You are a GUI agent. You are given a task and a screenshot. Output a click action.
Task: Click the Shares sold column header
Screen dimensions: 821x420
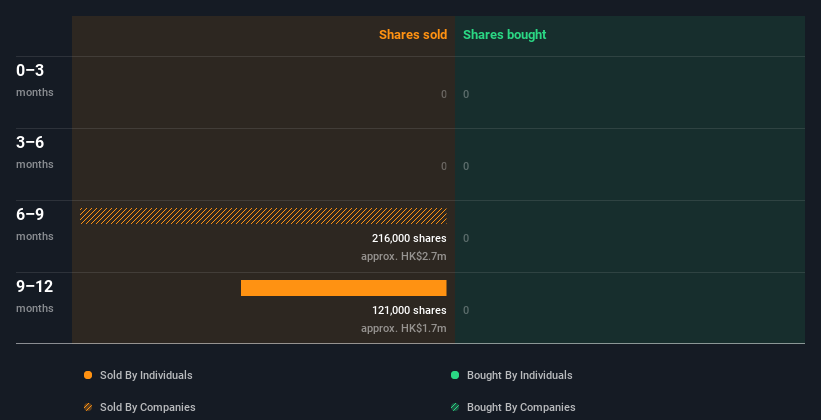pyautogui.click(x=413, y=35)
